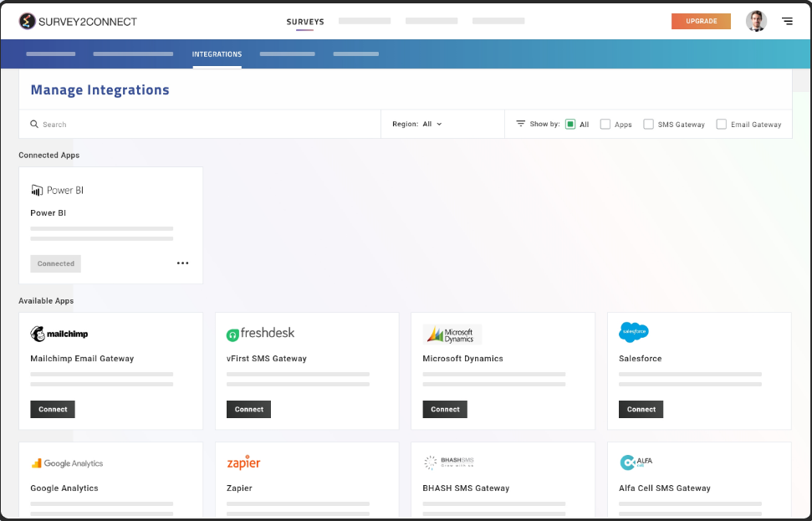
Task: Open the Power BI card options menu
Action: 183,263
